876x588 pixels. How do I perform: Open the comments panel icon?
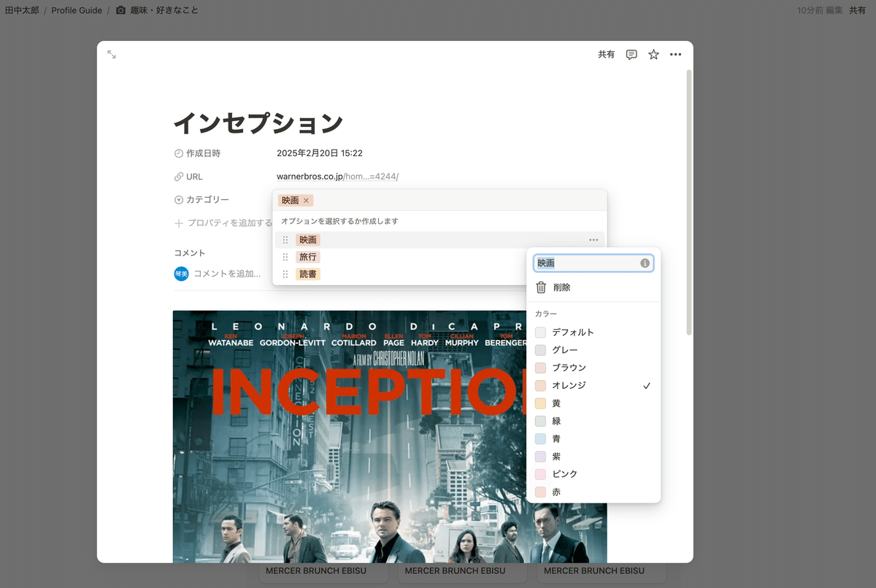point(631,55)
